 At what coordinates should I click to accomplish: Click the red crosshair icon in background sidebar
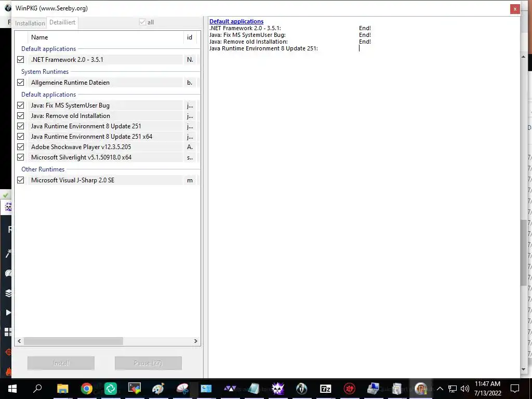8,352
